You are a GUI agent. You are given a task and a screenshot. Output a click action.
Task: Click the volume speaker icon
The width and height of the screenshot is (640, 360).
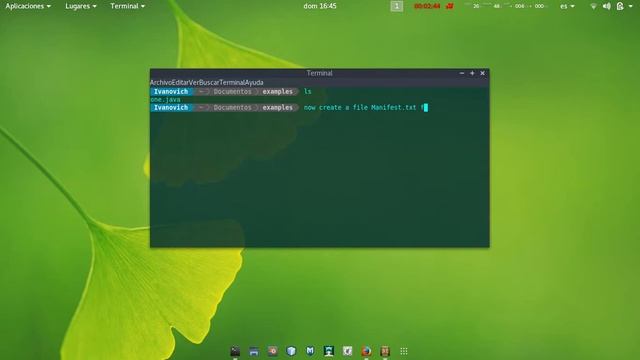[607, 6]
